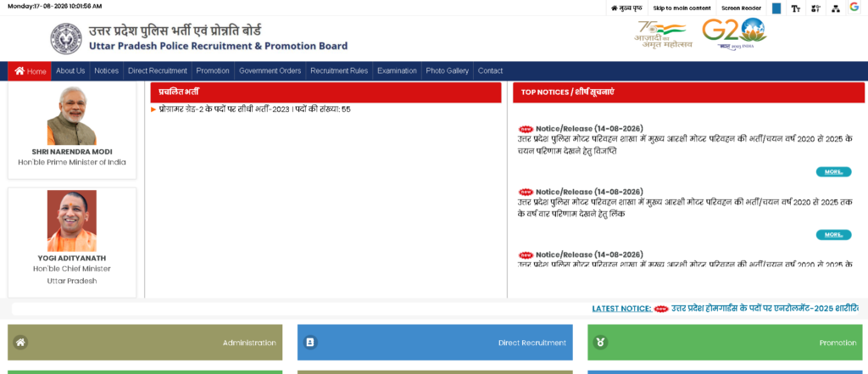Click Shri Narendra Modi's photo
This screenshot has height=374, width=868.
(71, 116)
